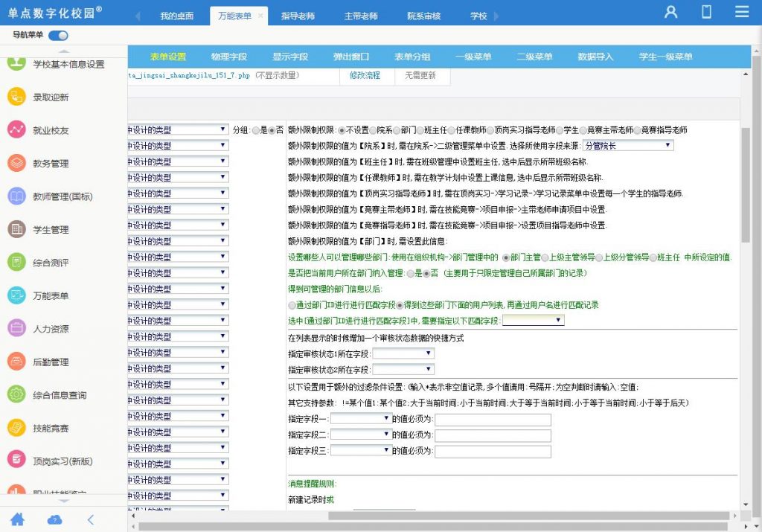Open matching field dropdown after 需要指定以下匹配字段
The image size is (762, 532).
[533, 321]
